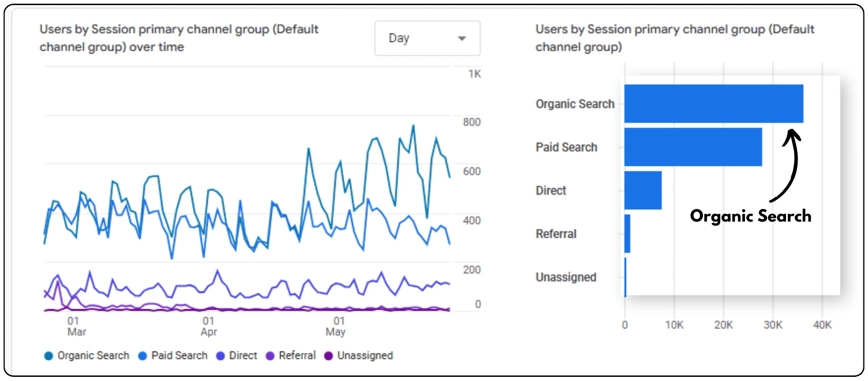Click the 01 Apr timeline marker
The height and width of the screenshot is (381, 868).
click(209, 326)
